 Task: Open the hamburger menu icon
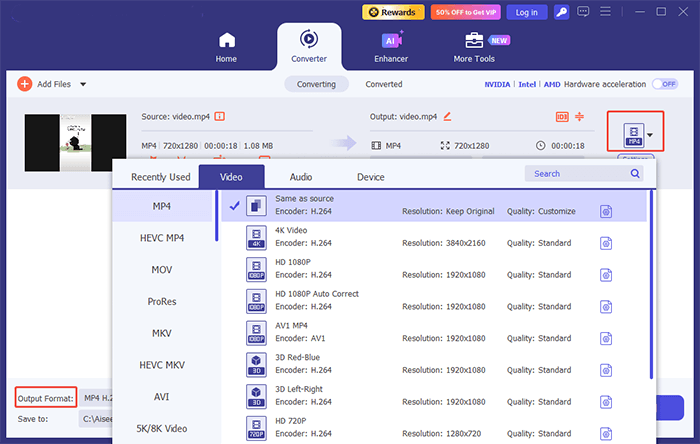(605, 12)
